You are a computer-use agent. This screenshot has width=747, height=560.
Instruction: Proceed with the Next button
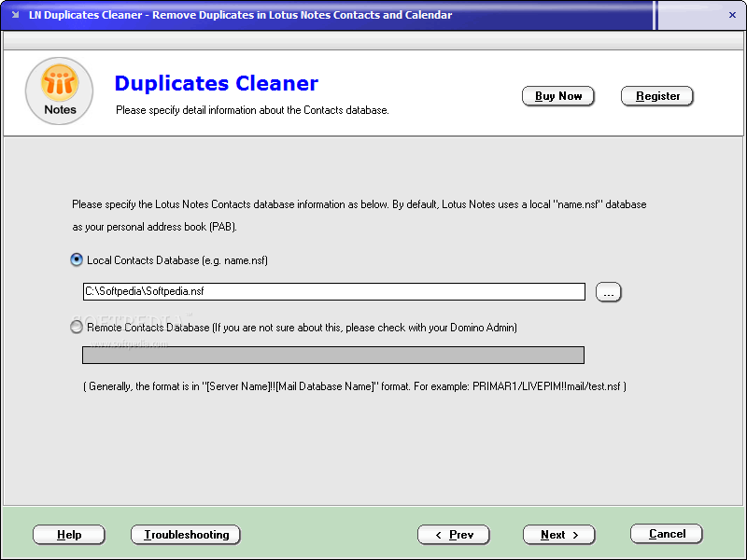[x=558, y=535]
